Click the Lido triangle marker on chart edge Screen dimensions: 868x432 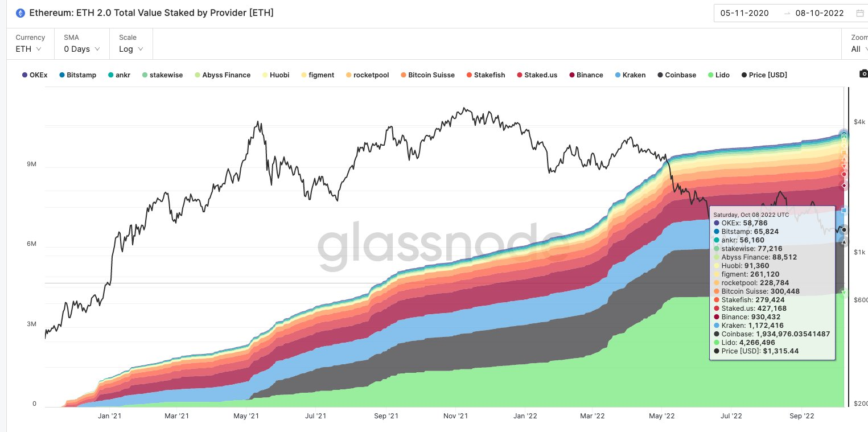[844, 294]
